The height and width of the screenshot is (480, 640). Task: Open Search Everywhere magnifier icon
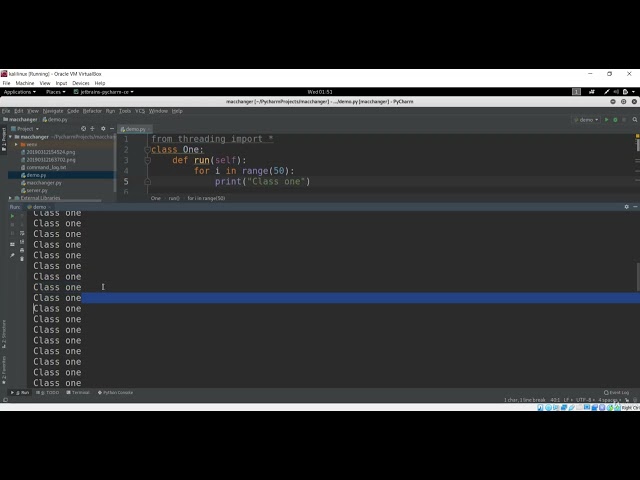tap(635, 120)
